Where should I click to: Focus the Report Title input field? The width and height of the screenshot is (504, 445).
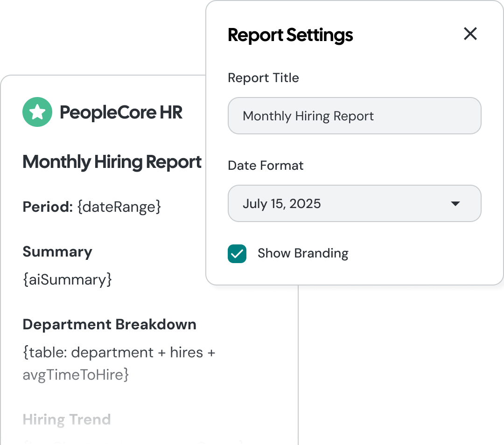click(x=355, y=116)
